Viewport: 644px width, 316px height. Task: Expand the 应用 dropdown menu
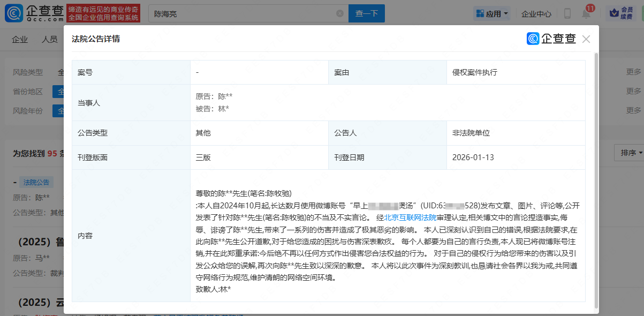point(506,14)
